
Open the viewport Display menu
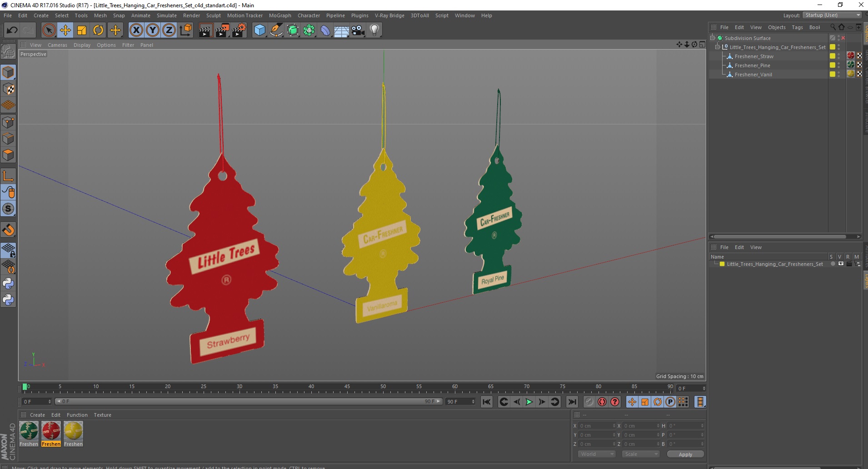click(82, 45)
